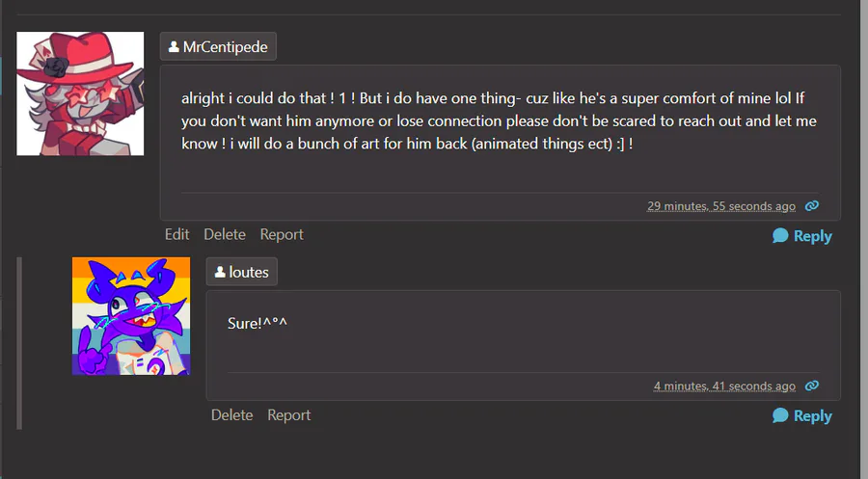
Task: Open loutes' profile via username label
Action: [x=249, y=273]
